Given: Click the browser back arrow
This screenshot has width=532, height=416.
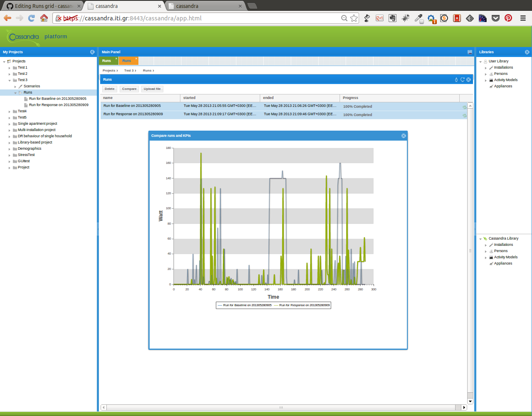Looking at the screenshot, I should 7,18.
